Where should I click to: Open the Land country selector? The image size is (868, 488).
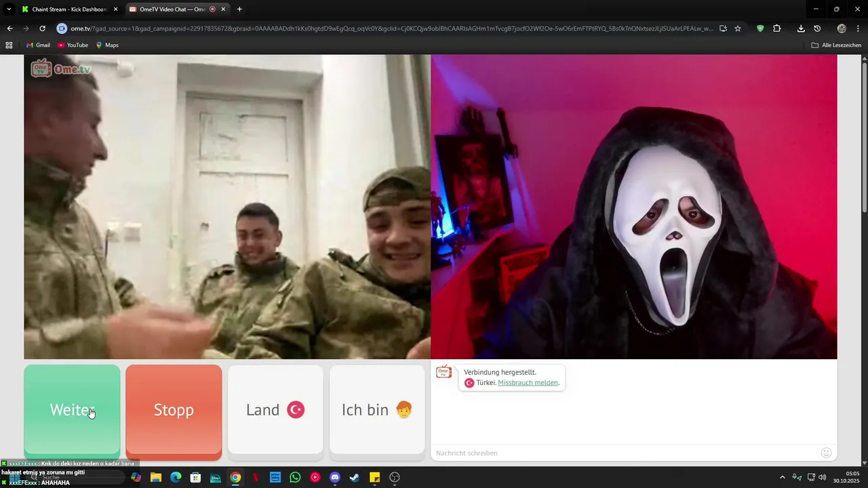click(275, 410)
